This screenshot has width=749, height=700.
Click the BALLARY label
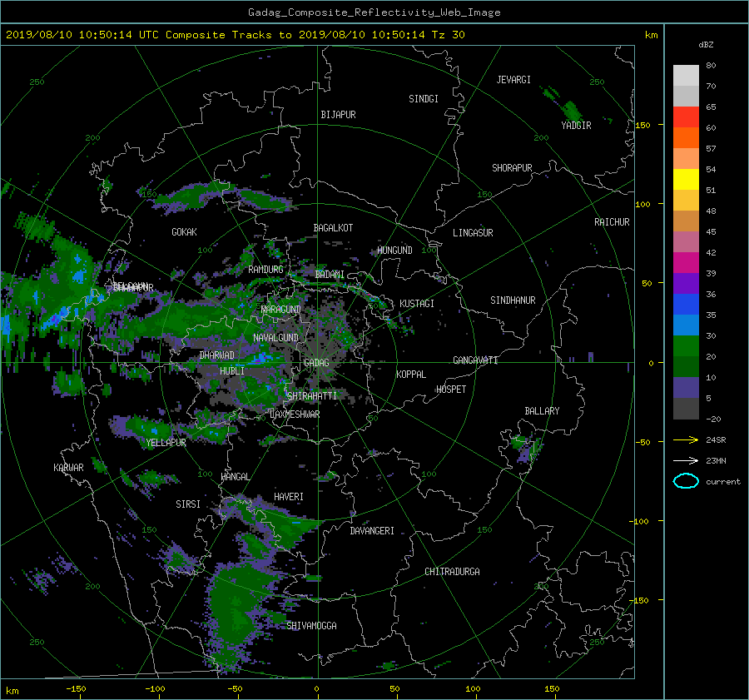coord(542,411)
